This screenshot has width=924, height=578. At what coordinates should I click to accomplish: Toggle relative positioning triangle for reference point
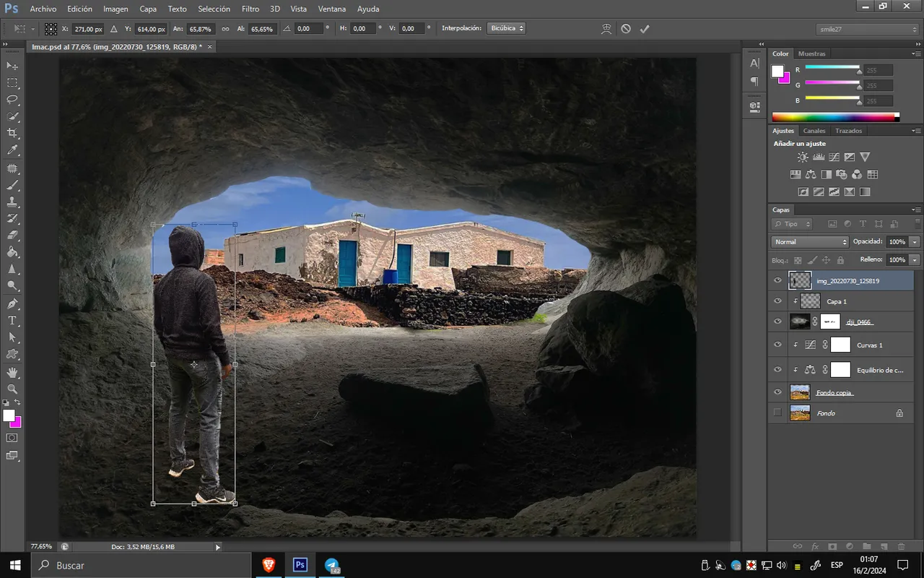[113, 29]
